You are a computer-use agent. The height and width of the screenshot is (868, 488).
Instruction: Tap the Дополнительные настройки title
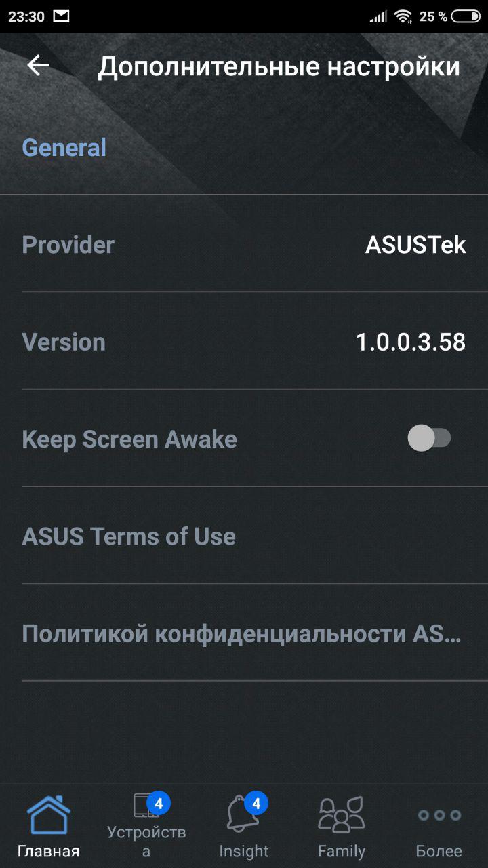(x=279, y=66)
